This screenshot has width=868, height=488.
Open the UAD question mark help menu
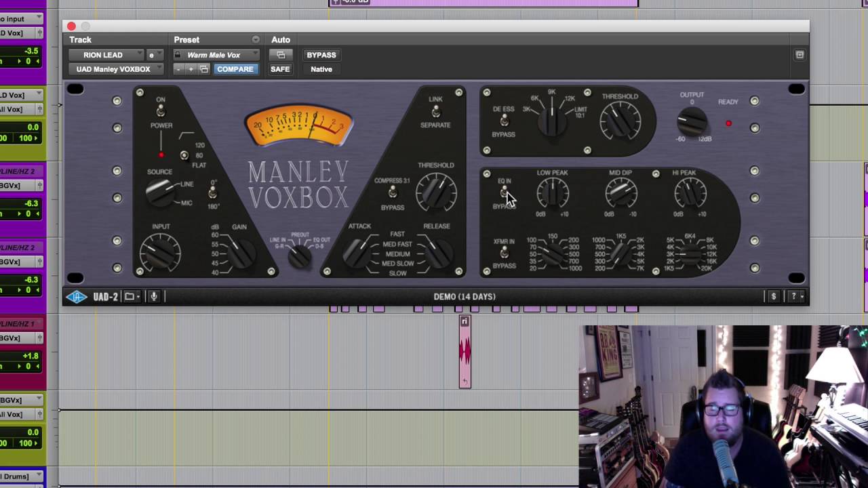click(x=796, y=296)
